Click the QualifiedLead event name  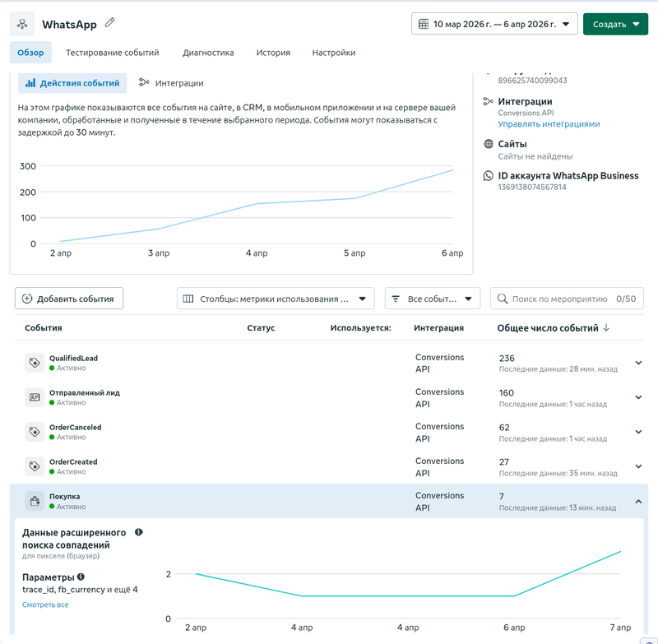click(73, 358)
